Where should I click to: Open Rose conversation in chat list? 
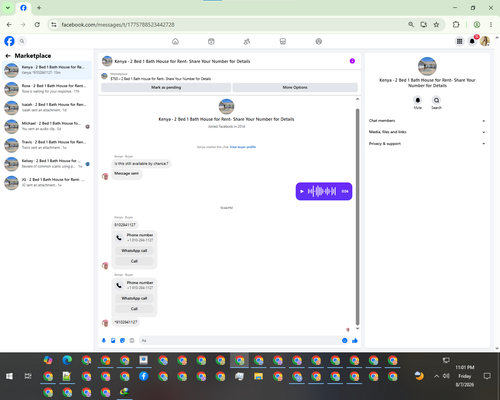[x=47, y=89]
